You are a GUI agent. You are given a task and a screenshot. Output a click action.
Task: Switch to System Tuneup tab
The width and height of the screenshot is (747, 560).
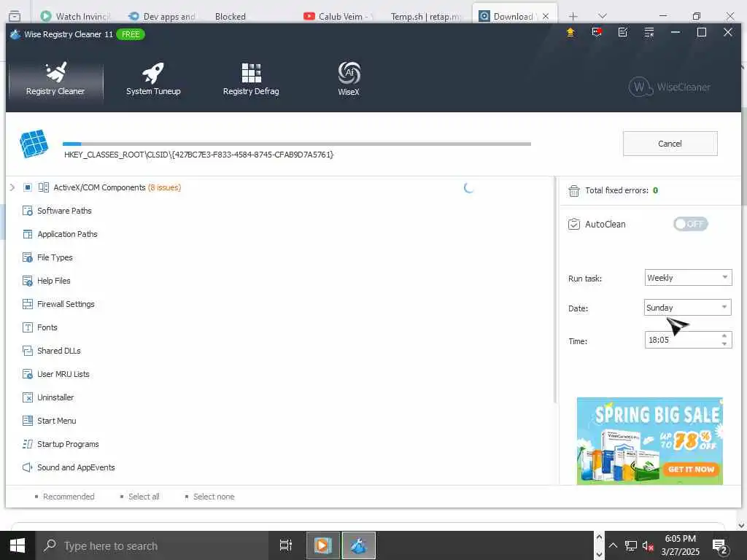[x=153, y=79]
